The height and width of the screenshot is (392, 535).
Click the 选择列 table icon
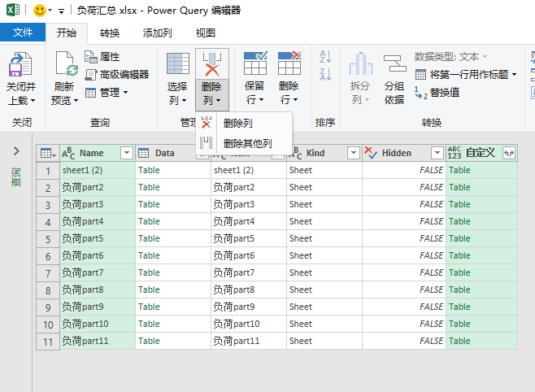(178, 63)
